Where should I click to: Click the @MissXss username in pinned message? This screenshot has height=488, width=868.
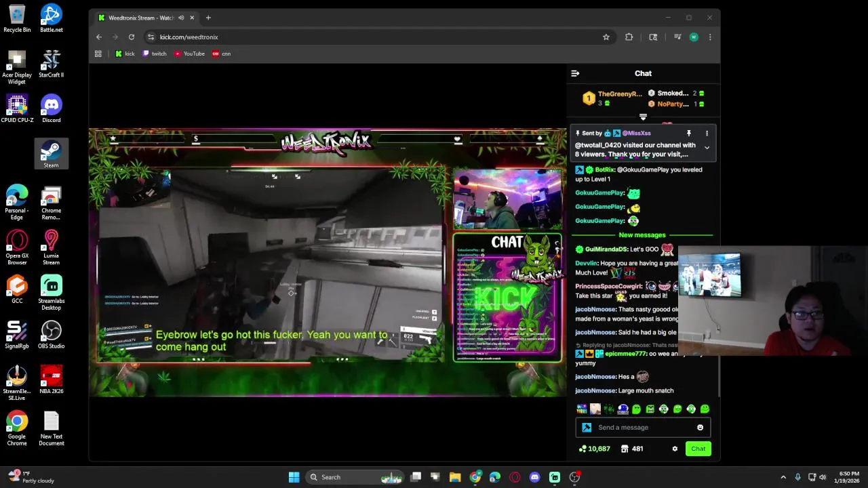(x=636, y=134)
